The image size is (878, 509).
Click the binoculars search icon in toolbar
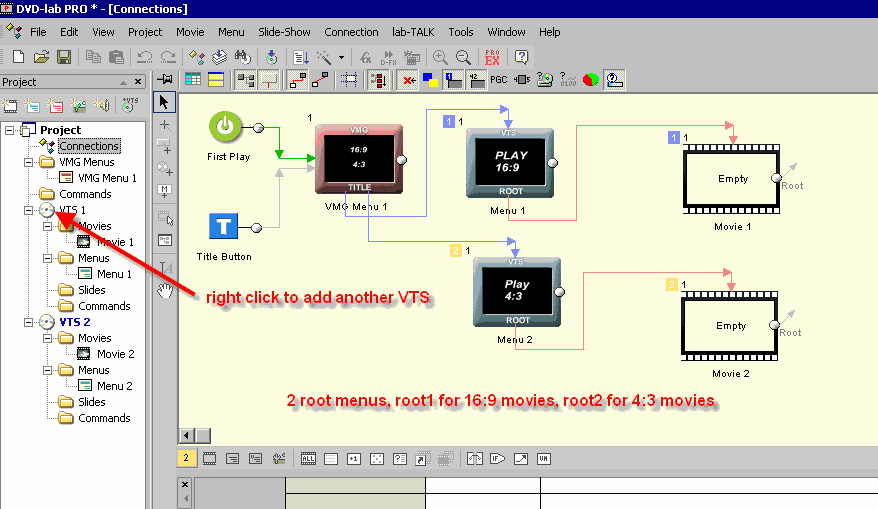(242, 57)
